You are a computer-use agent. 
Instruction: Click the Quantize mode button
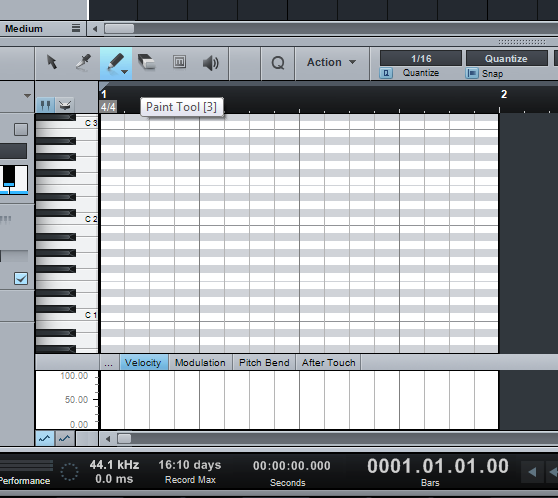click(506, 58)
